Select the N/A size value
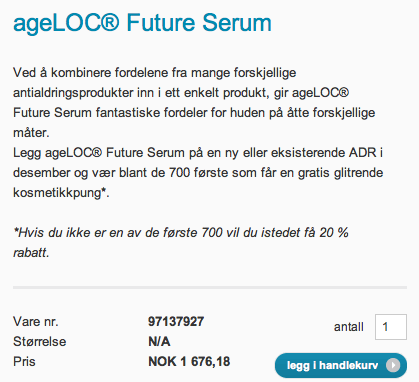 point(159,342)
